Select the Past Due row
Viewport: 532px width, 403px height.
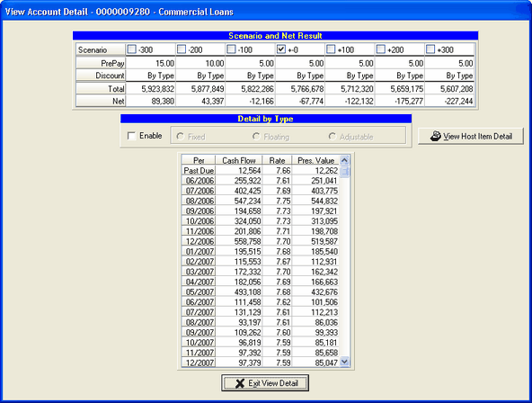point(261,170)
